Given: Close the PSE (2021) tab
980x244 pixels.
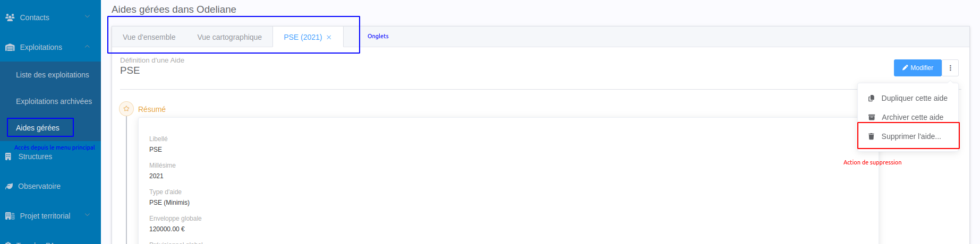Looking at the screenshot, I should [x=329, y=37].
